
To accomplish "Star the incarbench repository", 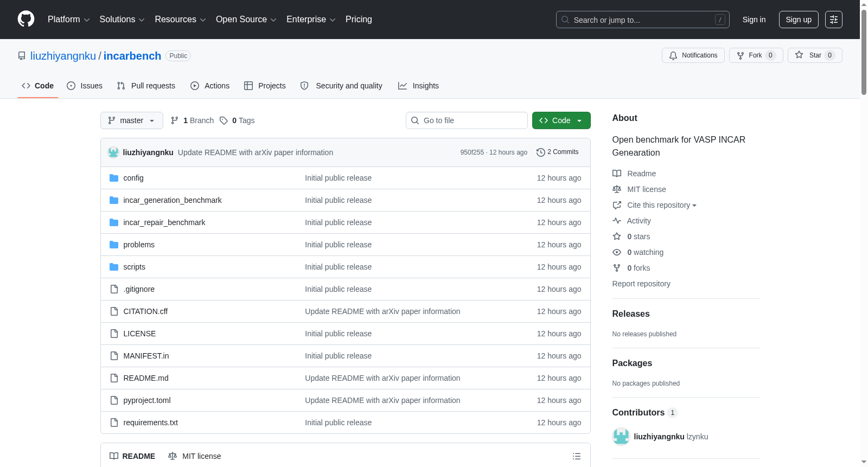I will (815, 55).
